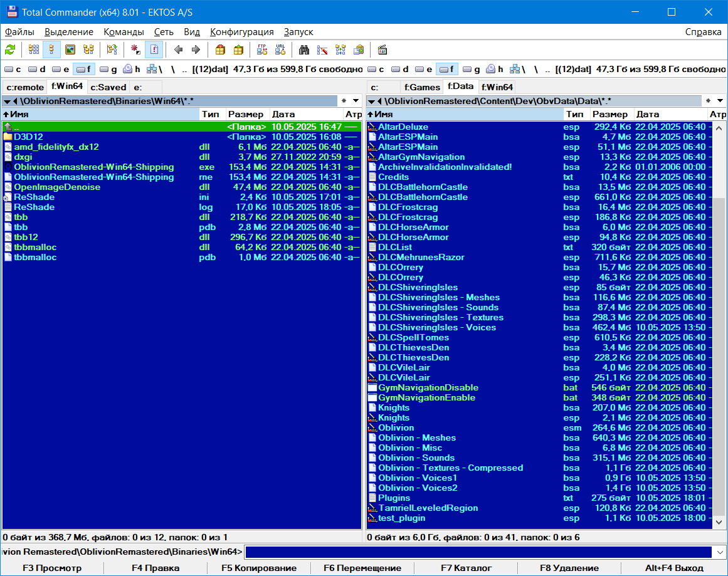This screenshot has height=576, width=728.
Task: Open the left panel favorites star menu
Action: pos(344,101)
